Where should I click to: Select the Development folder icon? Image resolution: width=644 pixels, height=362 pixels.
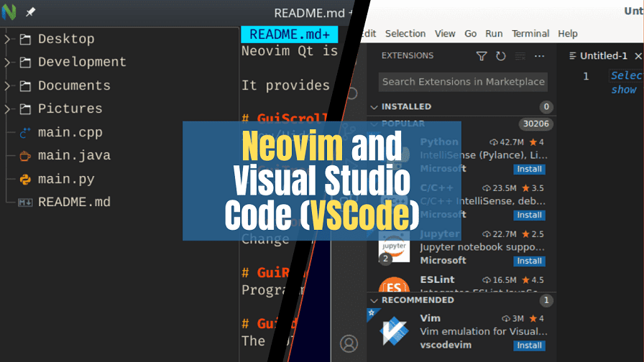click(x=25, y=62)
